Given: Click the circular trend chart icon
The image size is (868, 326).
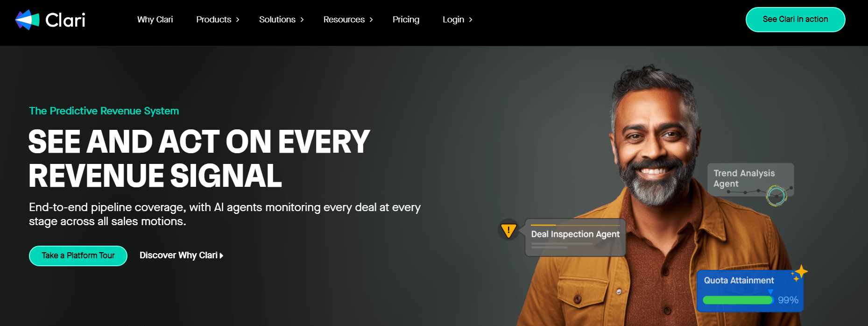Looking at the screenshot, I should (776, 196).
